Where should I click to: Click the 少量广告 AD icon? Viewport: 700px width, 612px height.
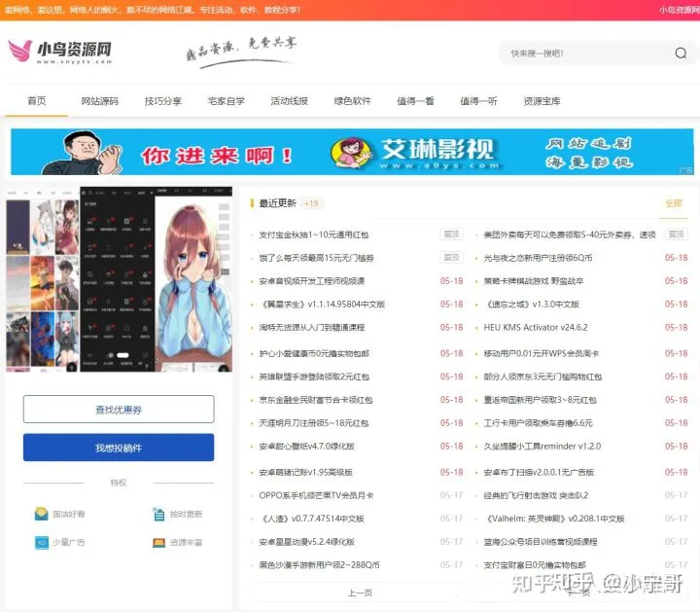tap(42, 542)
